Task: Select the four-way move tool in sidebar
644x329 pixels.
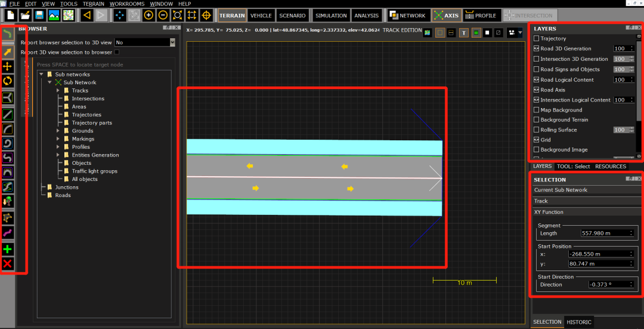Action: click(x=7, y=67)
